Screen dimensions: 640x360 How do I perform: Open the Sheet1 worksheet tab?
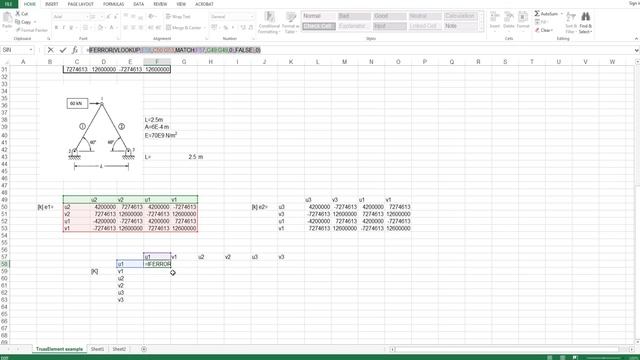(x=97, y=349)
